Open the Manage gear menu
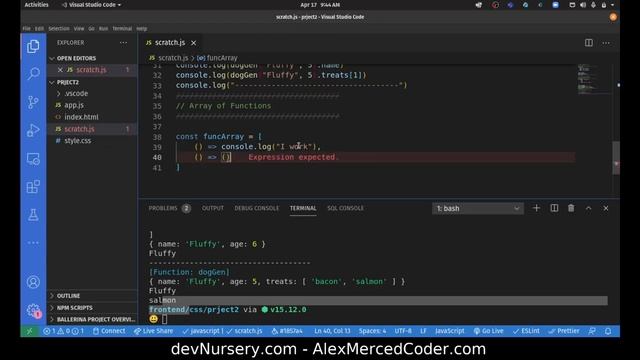The height and width of the screenshot is (360, 640). pos(33,310)
